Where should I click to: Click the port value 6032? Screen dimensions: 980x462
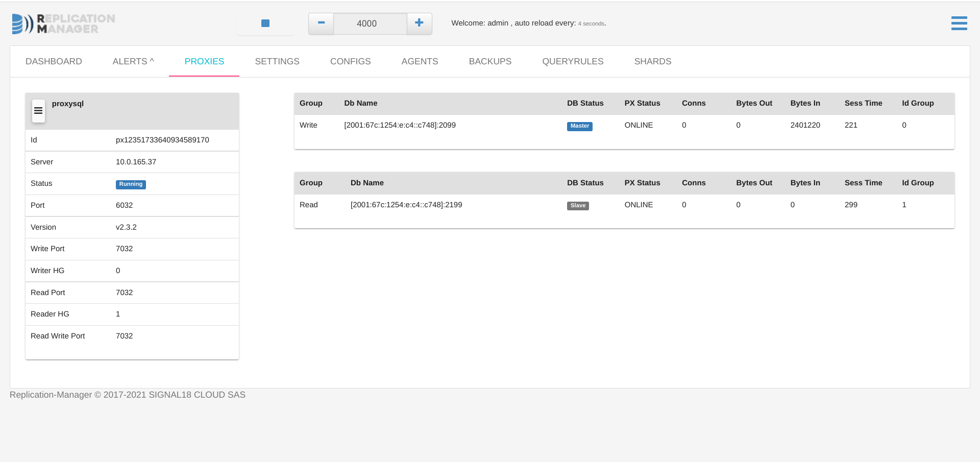(124, 205)
